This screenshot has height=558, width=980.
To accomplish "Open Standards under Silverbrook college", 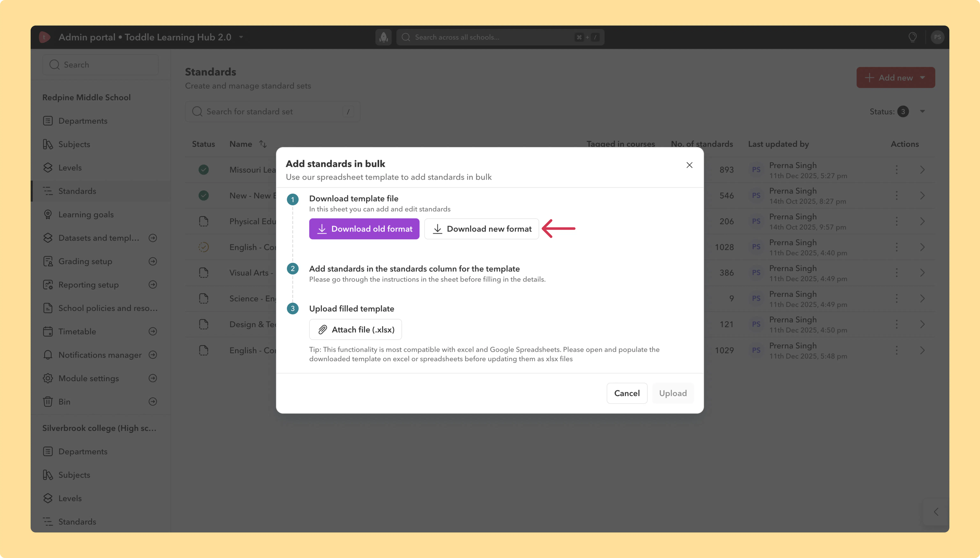I will coord(101,522).
